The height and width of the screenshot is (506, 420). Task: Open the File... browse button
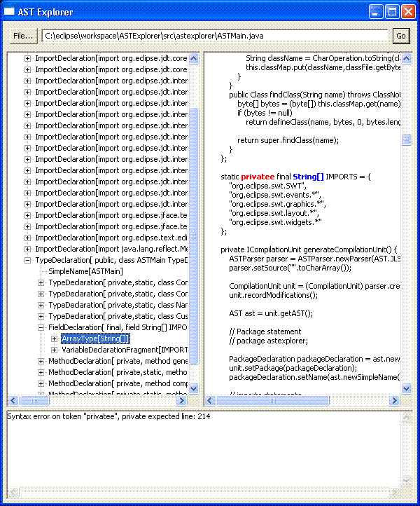24,36
